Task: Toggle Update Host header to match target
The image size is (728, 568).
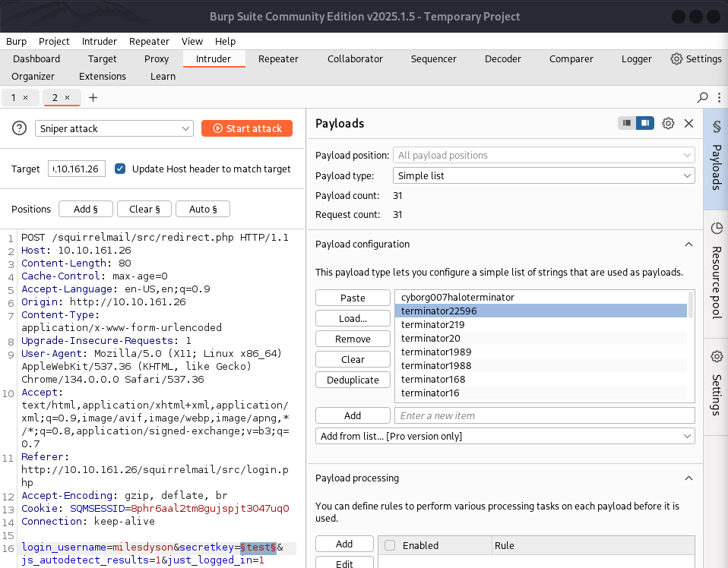Action: pyautogui.click(x=120, y=169)
